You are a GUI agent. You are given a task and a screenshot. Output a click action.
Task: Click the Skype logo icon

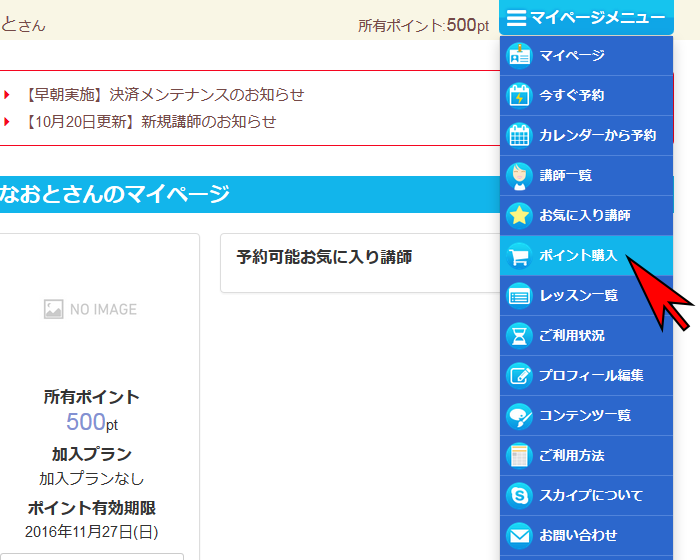[x=519, y=495]
